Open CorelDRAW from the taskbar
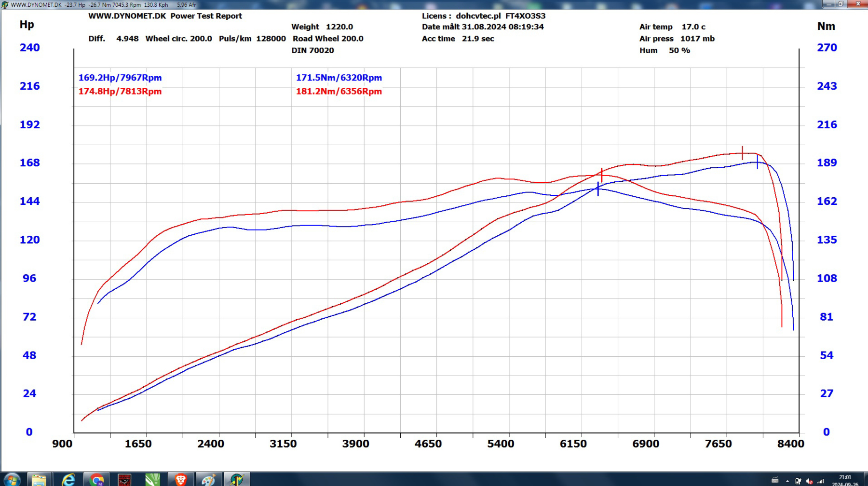Image resolution: width=868 pixels, height=486 pixels. pos(152,480)
